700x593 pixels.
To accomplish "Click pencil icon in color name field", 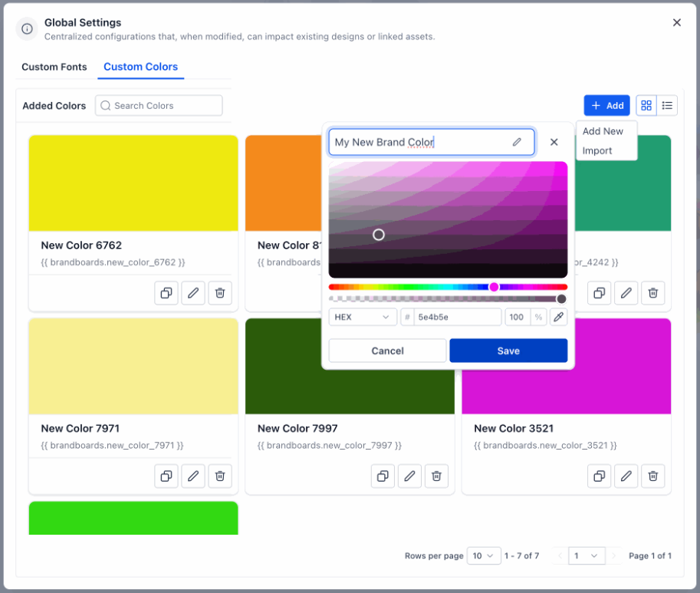I will click(517, 142).
